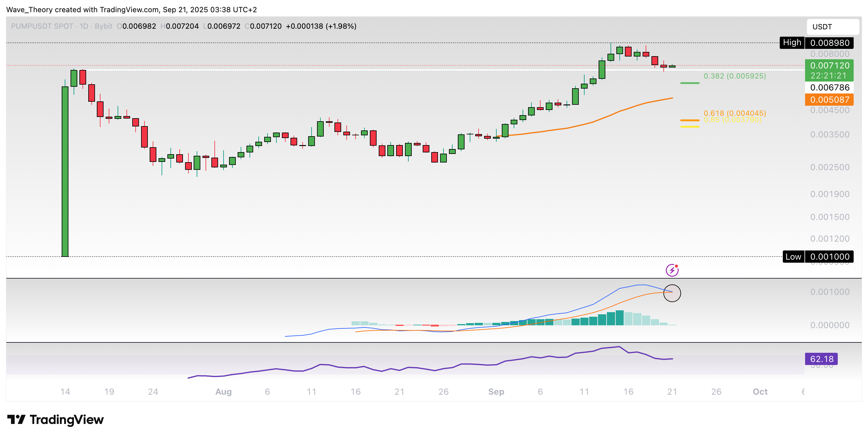The height and width of the screenshot is (438, 868).
Task: Click the countdown timer 22:21:21
Action: coord(830,76)
